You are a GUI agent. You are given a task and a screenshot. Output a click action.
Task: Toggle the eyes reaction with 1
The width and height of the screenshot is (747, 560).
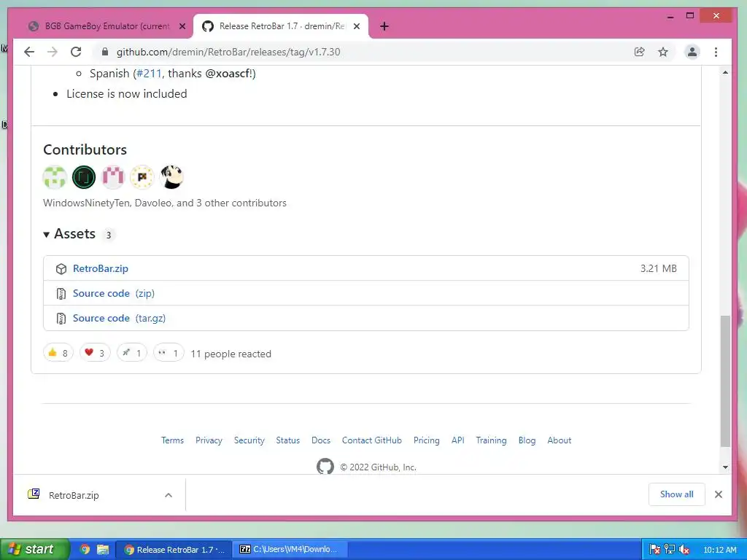click(169, 353)
